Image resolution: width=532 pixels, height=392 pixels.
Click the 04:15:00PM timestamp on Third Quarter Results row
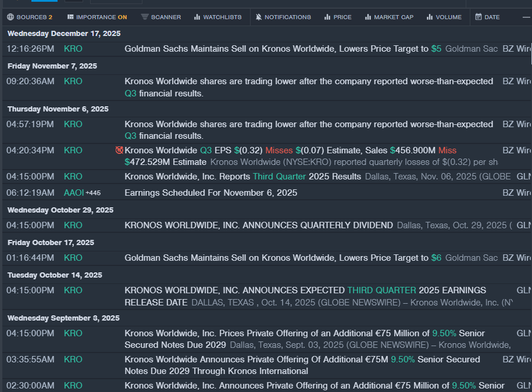click(x=30, y=177)
